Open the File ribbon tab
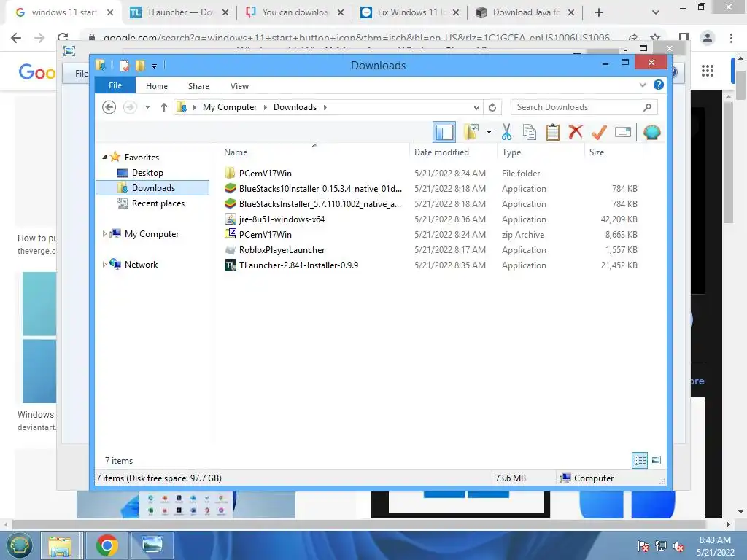Screen dimensions: 747x560 point(115,85)
